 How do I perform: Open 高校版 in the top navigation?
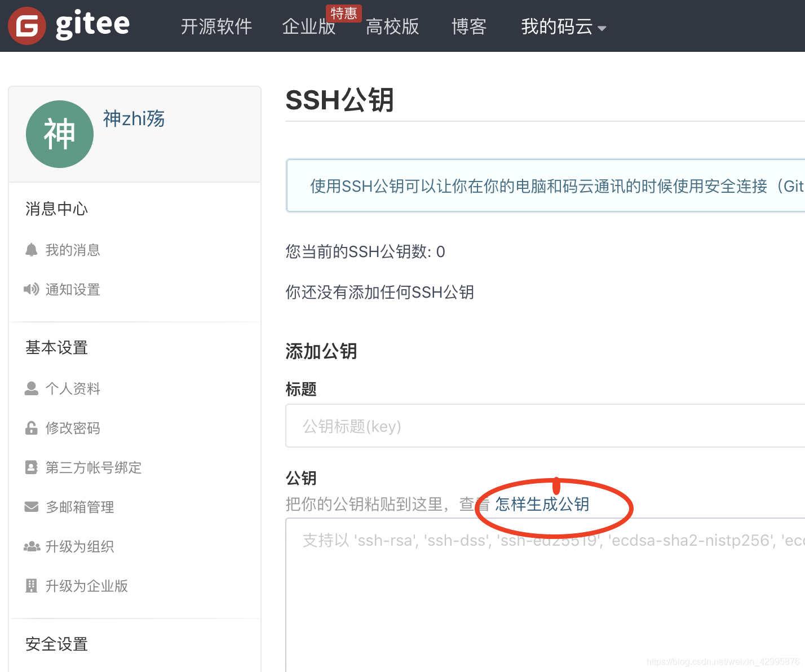(x=392, y=26)
